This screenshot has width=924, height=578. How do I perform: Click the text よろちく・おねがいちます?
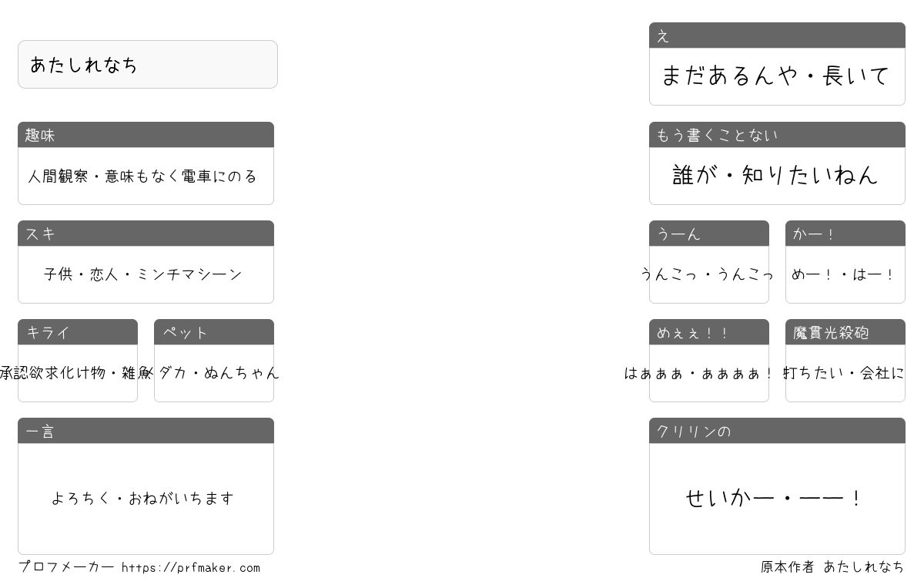142,499
